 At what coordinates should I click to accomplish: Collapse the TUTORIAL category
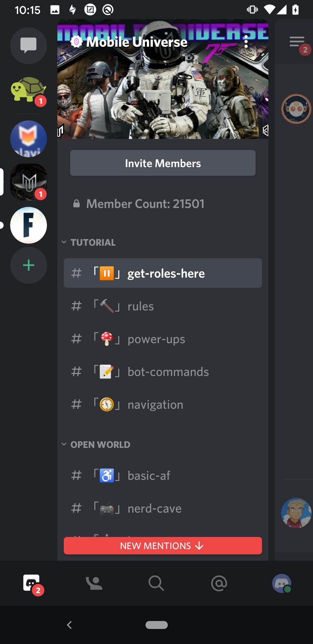click(x=93, y=242)
